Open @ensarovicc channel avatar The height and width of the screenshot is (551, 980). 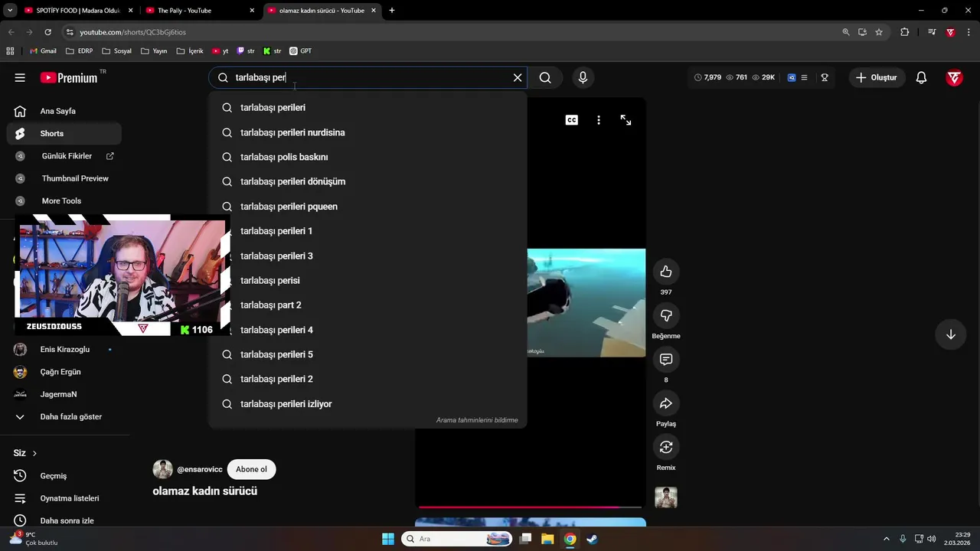coord(162,469)
